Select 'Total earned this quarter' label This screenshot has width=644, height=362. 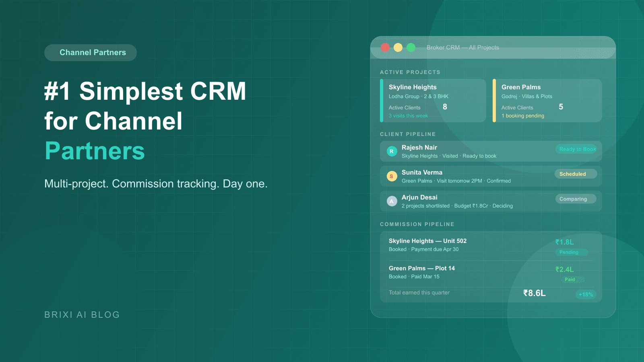pyautogui.click(x=419, y=293)
